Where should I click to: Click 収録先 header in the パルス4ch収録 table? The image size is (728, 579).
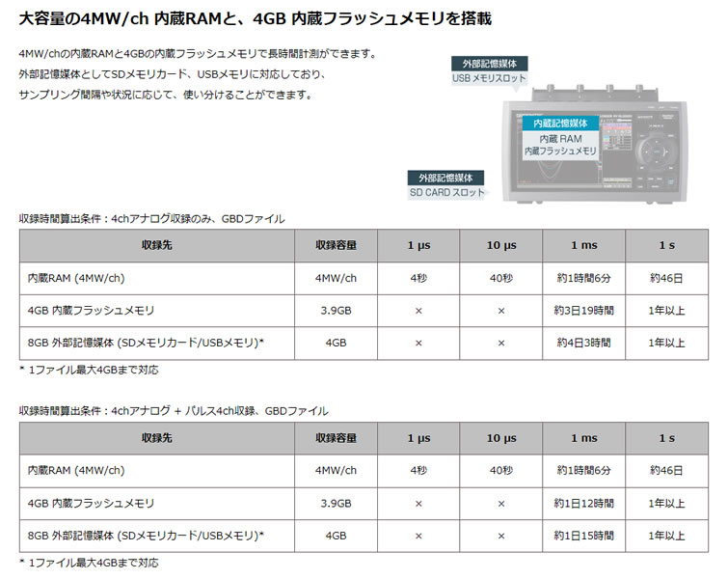tap(157, 438)
